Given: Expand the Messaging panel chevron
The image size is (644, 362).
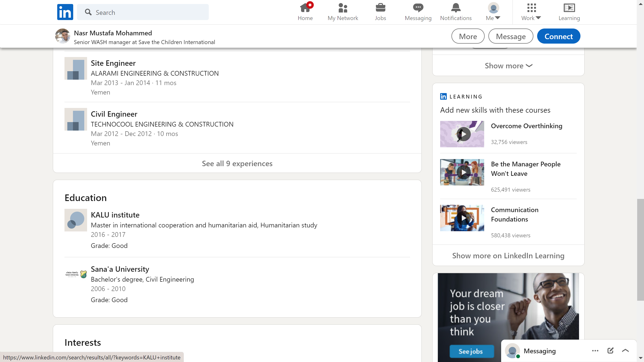Looking at the screenshot, I should 625,350.
